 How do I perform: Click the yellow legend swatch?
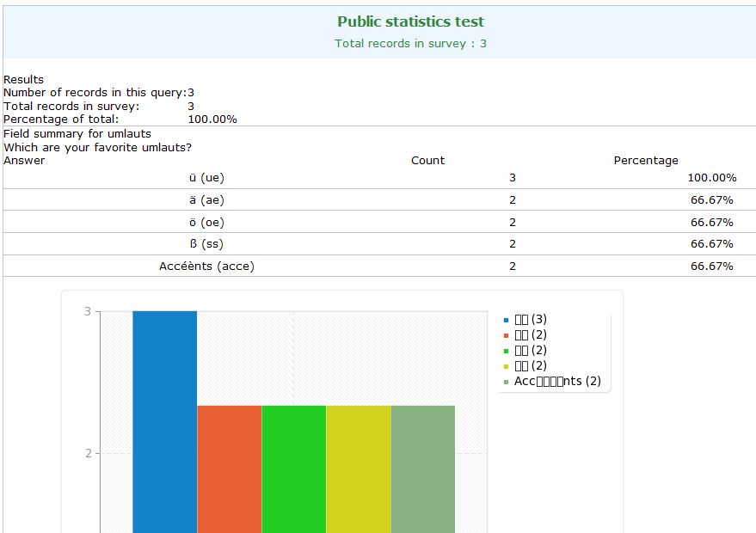tap(507, 366)
